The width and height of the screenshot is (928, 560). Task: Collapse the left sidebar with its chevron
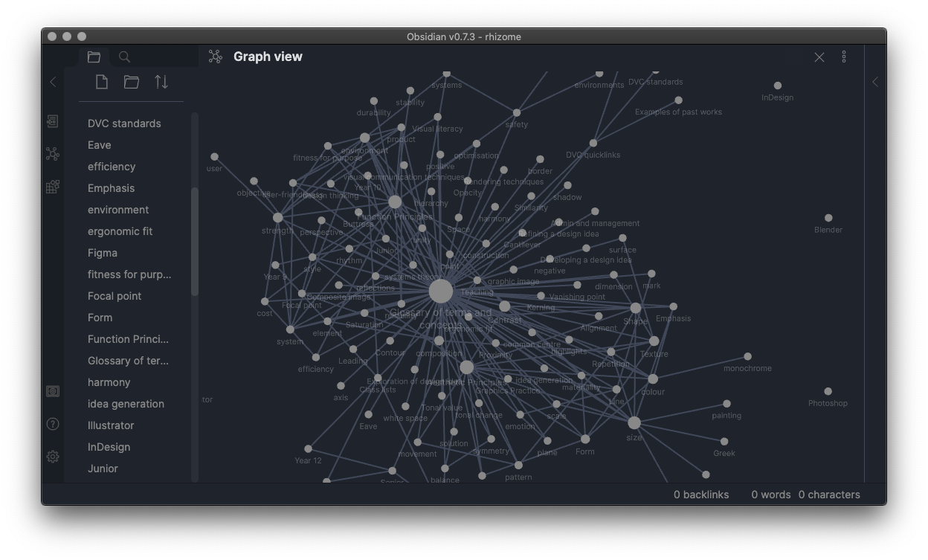[x=52, y=82]
